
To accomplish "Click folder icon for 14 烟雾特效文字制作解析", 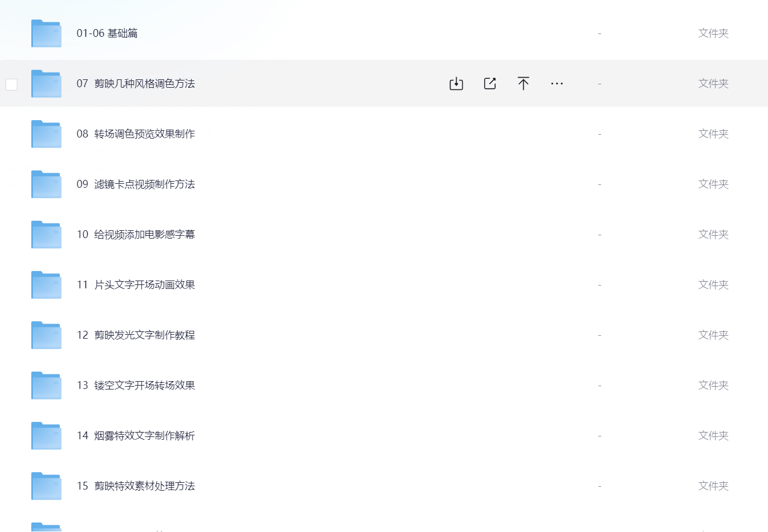I will click(x=46, y=436).
